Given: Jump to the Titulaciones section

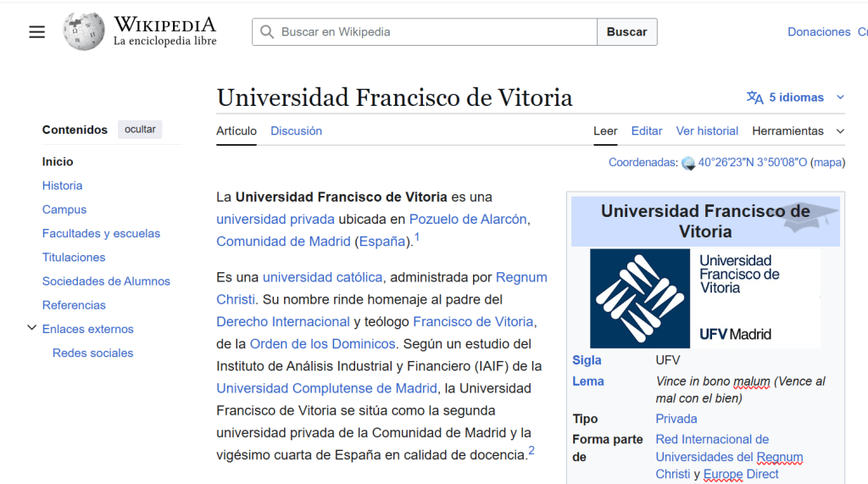Looking at the screenshot, I should coord(74,257).
